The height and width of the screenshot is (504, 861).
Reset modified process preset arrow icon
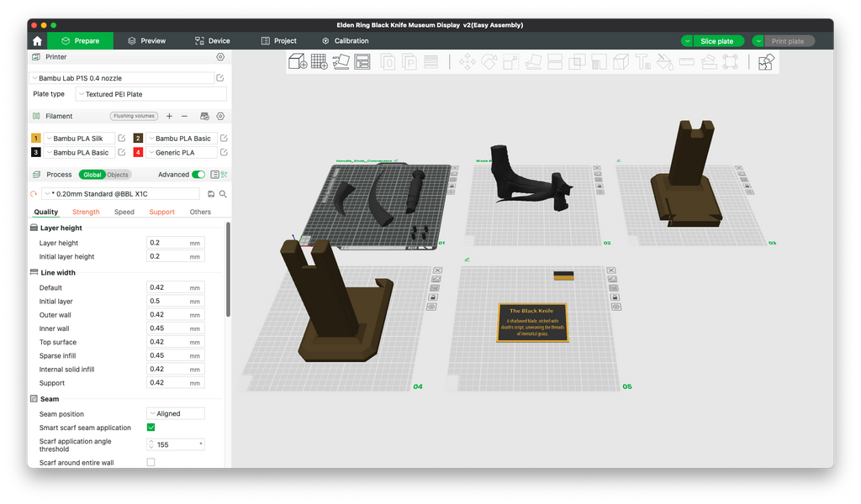pos(34,194)
